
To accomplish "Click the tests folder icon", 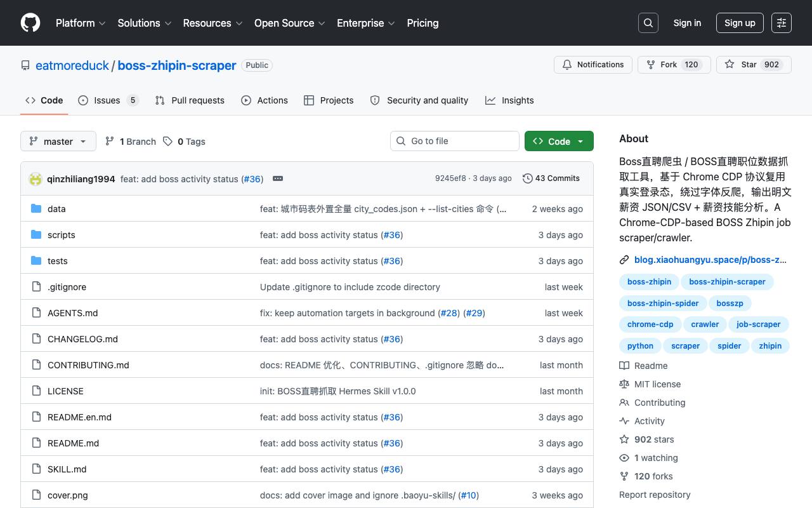I will 36,261.
